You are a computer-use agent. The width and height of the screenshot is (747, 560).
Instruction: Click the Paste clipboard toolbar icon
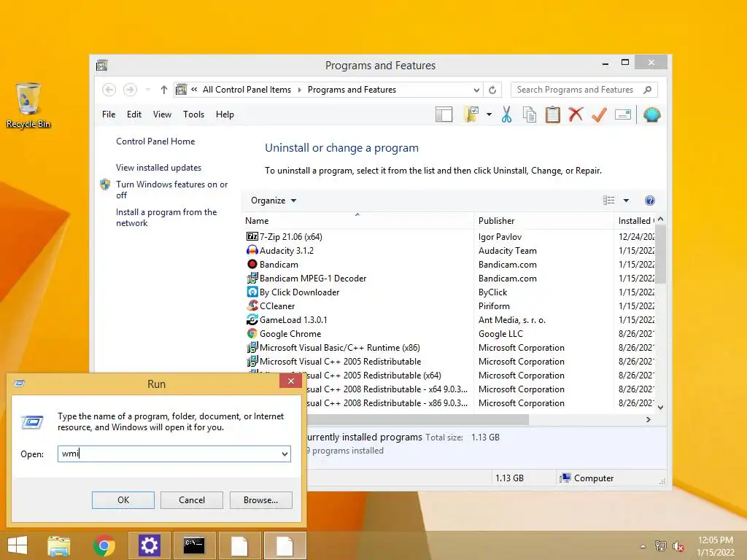(x=553, y=114)
